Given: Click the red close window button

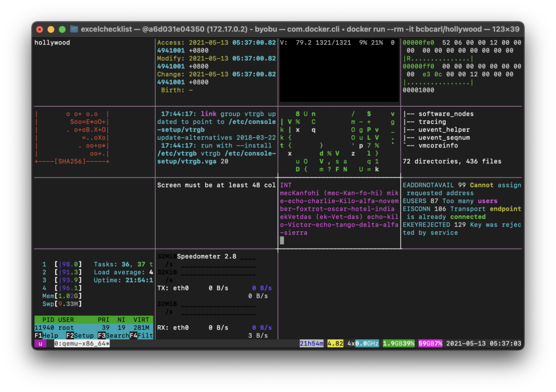Looking at the screenshot, I should click(x=39, y=29).
